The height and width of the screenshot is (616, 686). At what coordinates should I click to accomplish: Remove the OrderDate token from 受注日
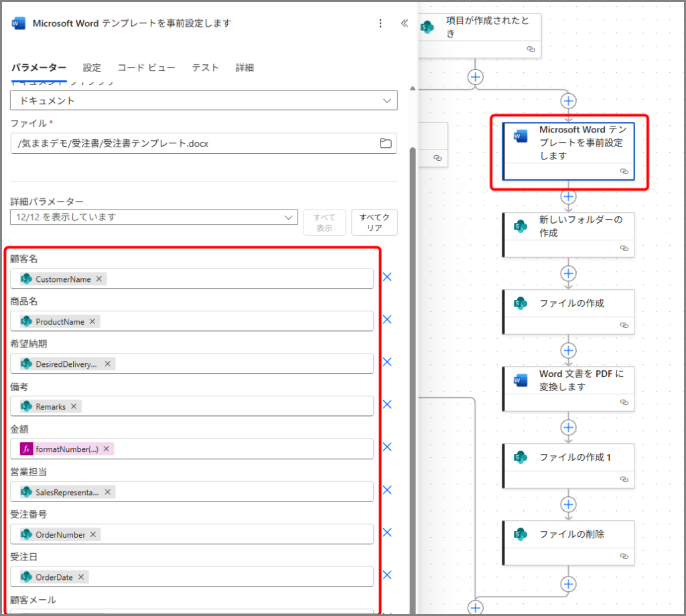(x=81, y=577)
